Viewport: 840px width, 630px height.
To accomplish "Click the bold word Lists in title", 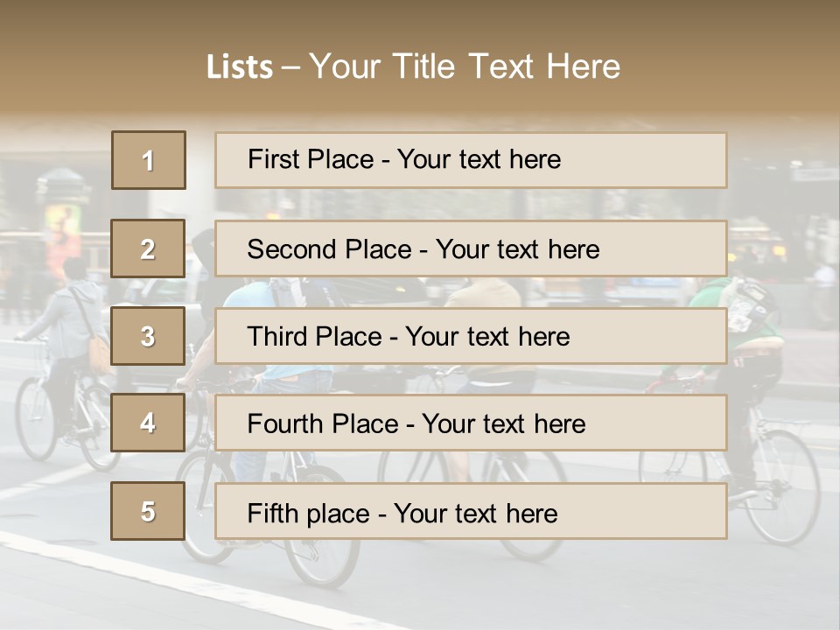I will [x=239, y=67].
